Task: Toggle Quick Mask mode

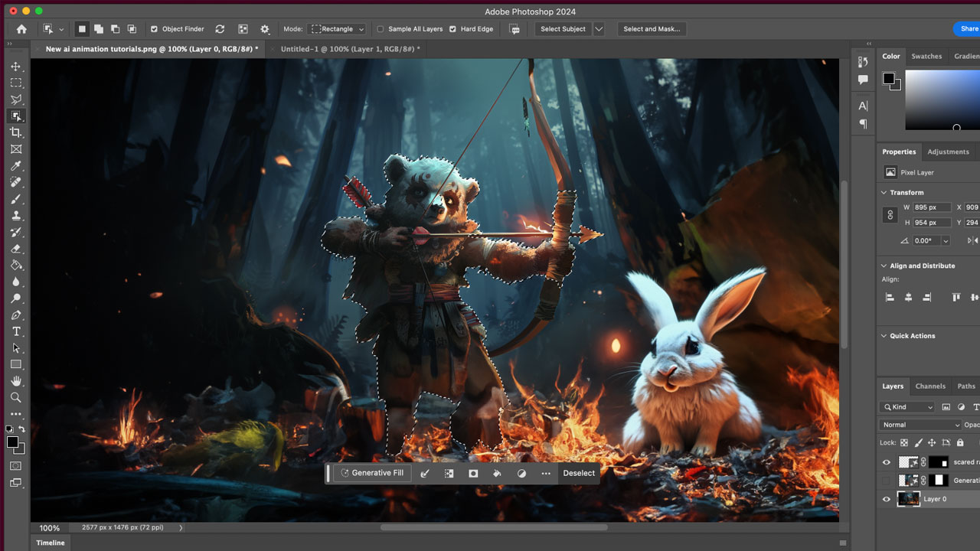Action: tap(15, 465)
